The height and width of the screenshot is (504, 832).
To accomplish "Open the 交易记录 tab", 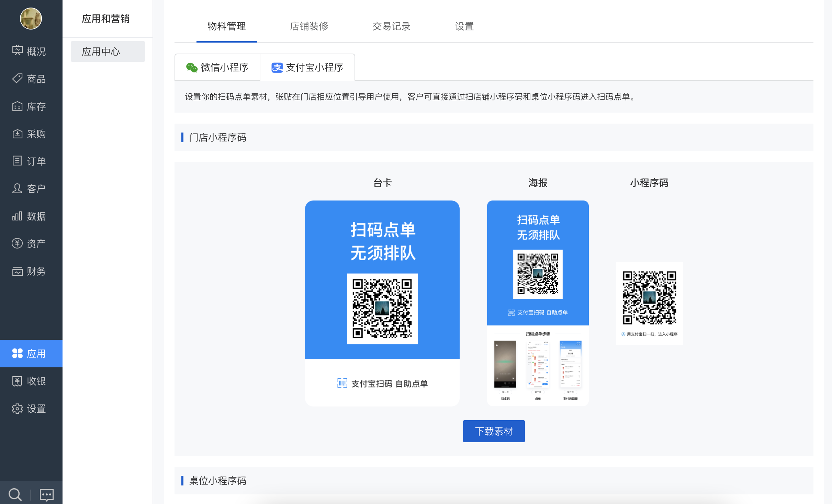I will pyautogui.click(x=391, y=26).
